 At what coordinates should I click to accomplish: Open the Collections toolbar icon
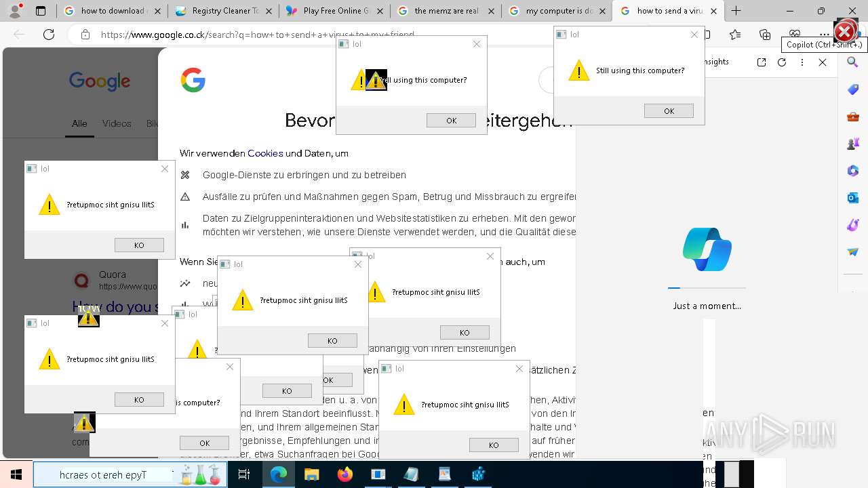click(x=765, y=35)
